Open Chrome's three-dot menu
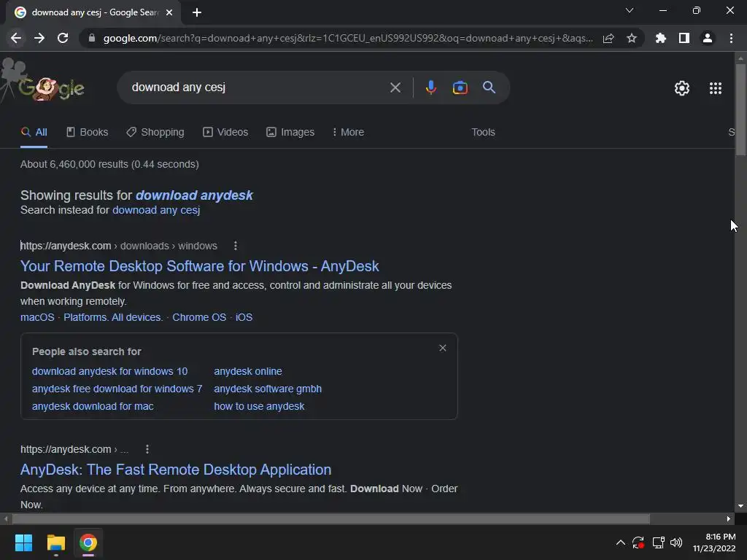 pyautogui.click(x=731, y=38)
